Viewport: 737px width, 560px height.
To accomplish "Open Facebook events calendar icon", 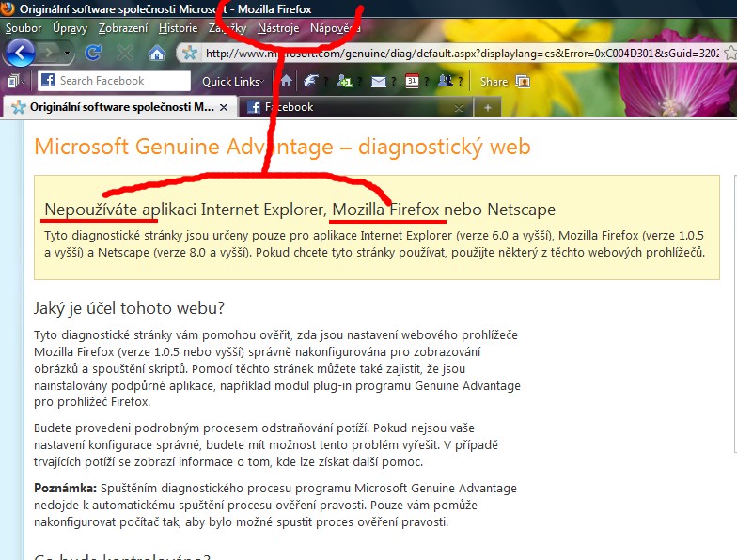I will click(412, 81).
